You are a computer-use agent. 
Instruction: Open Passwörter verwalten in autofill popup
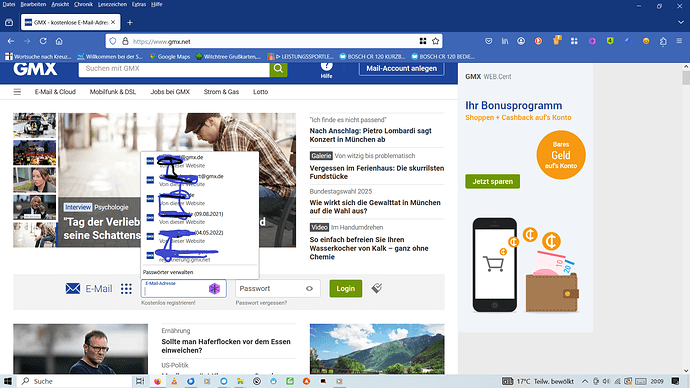click(168, 272)
